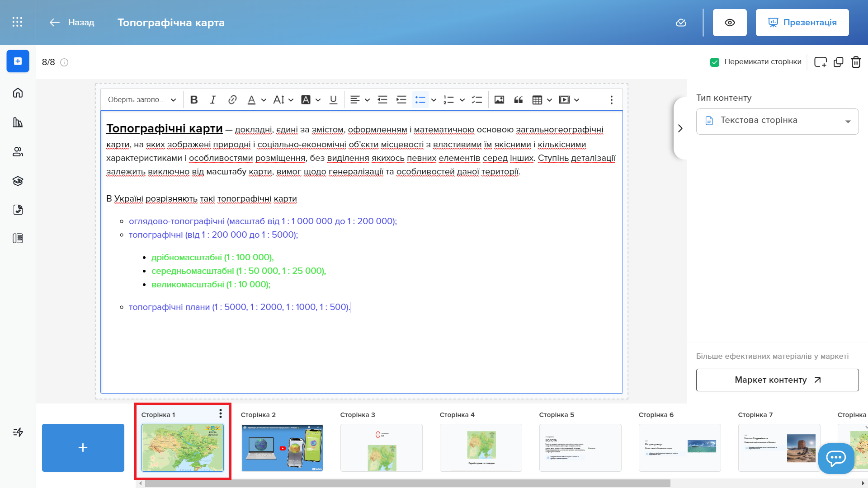Image resolution: width=868 pixels, height=488 pixels.
Task: Toggle underline formatting
Action: (x=333, y=100)
